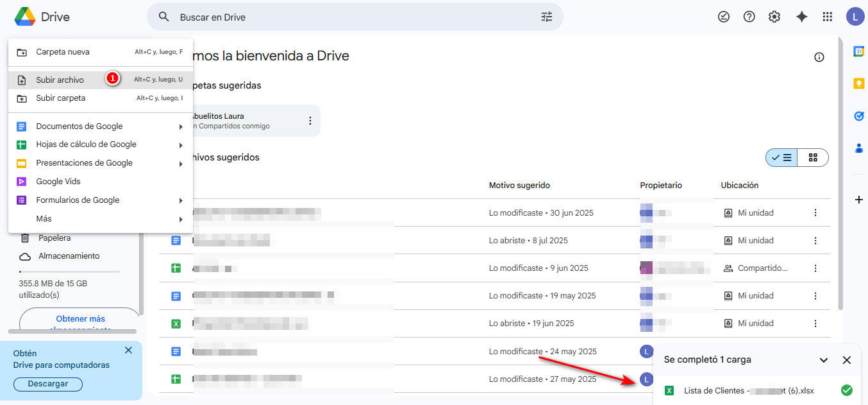The image size is (868, 405).
Task: Click 'Lo abriste • 19 jun 2025' cell
Action: pyautogui.click(x=531, y=323)
